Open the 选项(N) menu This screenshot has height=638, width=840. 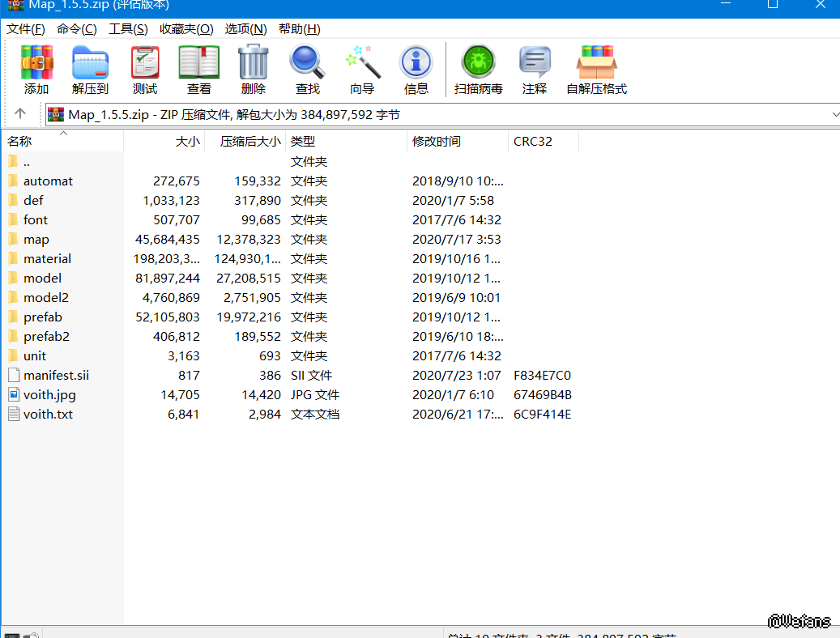(x=245, y=29)
